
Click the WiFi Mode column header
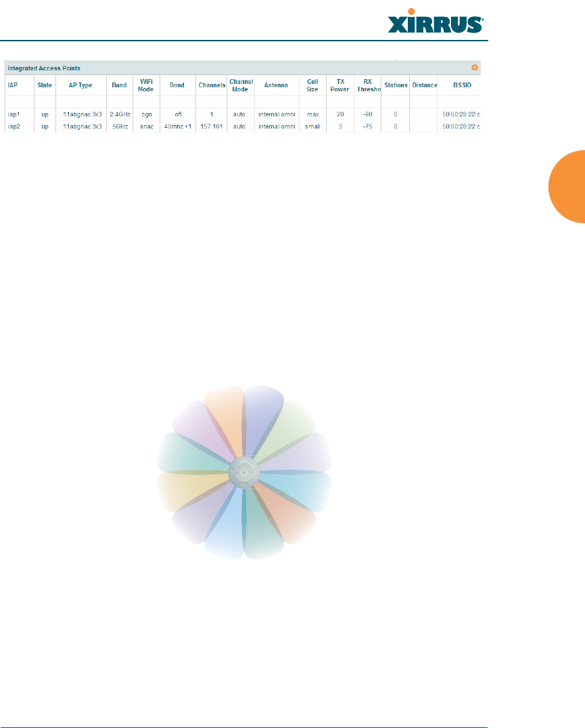(146, 85)
